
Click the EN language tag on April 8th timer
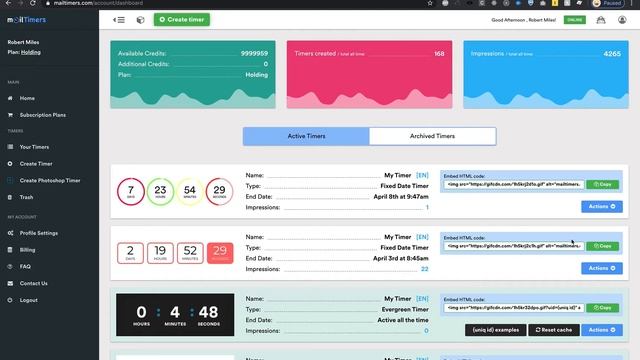point(422,175)
